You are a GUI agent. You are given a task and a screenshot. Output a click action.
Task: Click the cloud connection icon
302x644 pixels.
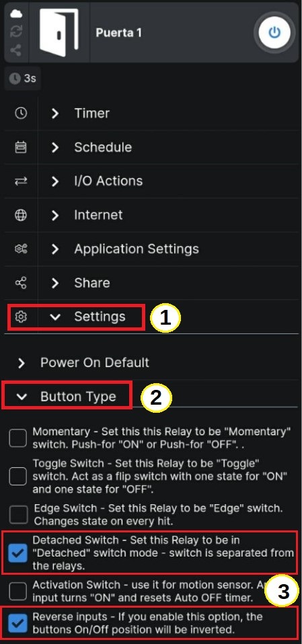click(16, 14)
